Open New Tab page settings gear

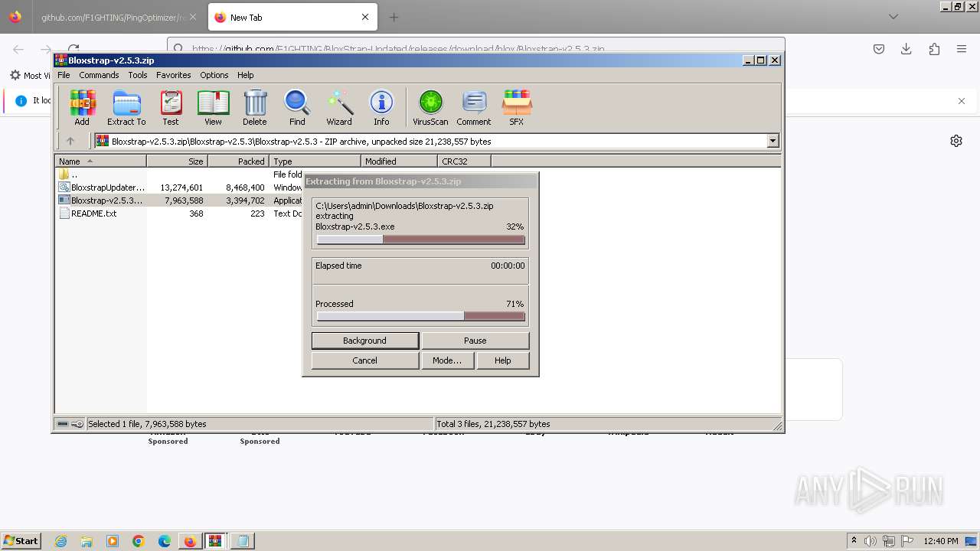click(956, 141)
